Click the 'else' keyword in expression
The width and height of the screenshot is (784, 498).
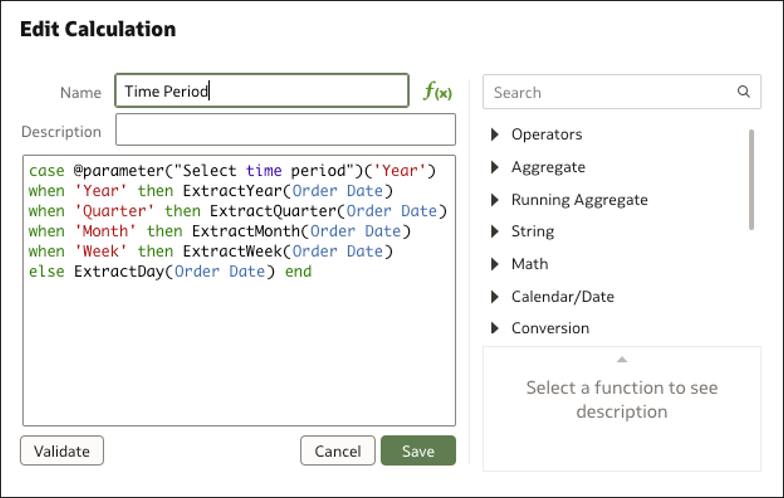click(x=46, y=272)
